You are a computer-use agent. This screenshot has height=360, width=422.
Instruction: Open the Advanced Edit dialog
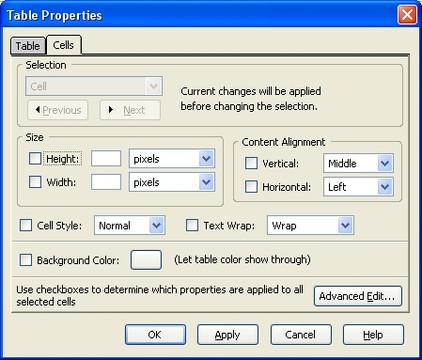pyautogui.click(x=358, y=296)
